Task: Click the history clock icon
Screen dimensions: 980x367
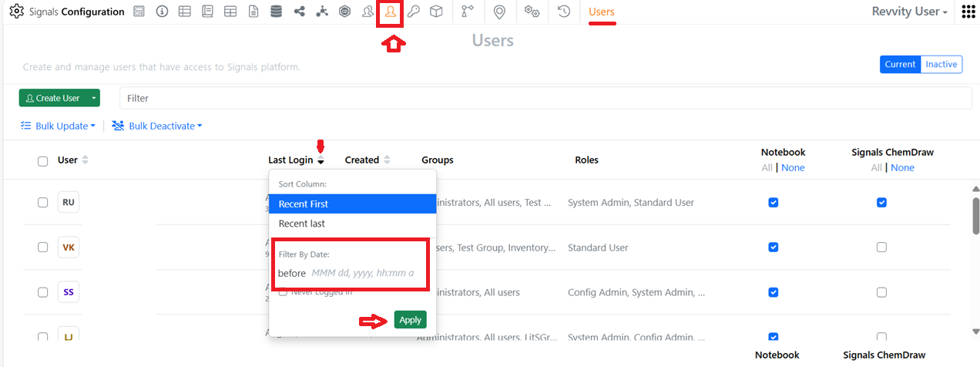Action: point(564,12)
